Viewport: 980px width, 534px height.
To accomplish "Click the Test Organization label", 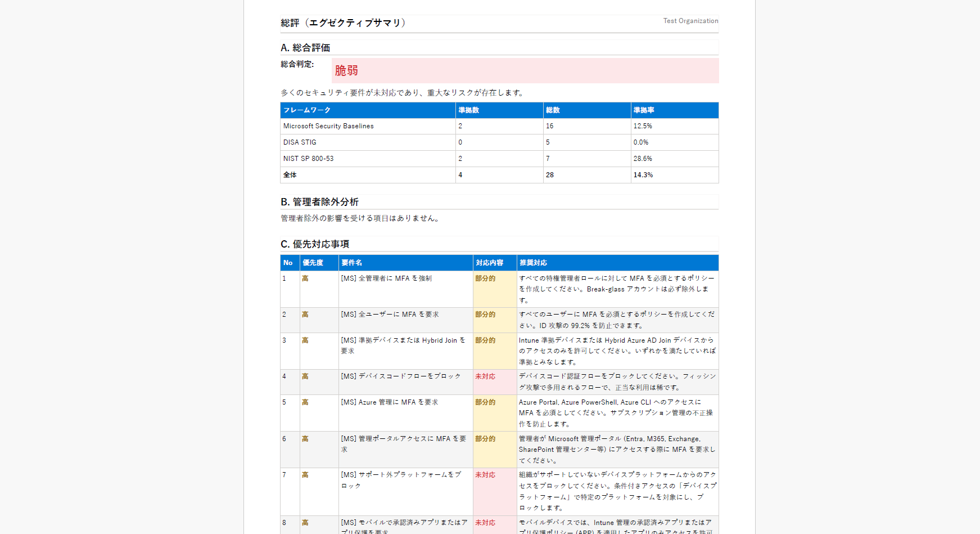I will (690, 21).
